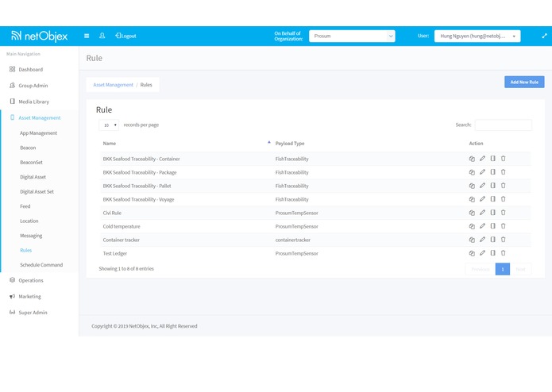Go to Digital Asset submenu item
The width and height of the screenshot is (552, 392).
(x=33, y=177)
